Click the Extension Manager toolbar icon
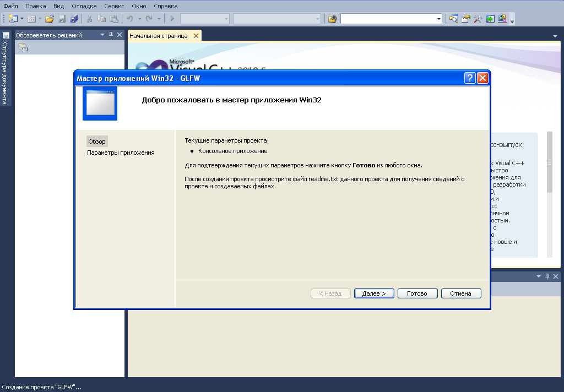 click(502, 19)
